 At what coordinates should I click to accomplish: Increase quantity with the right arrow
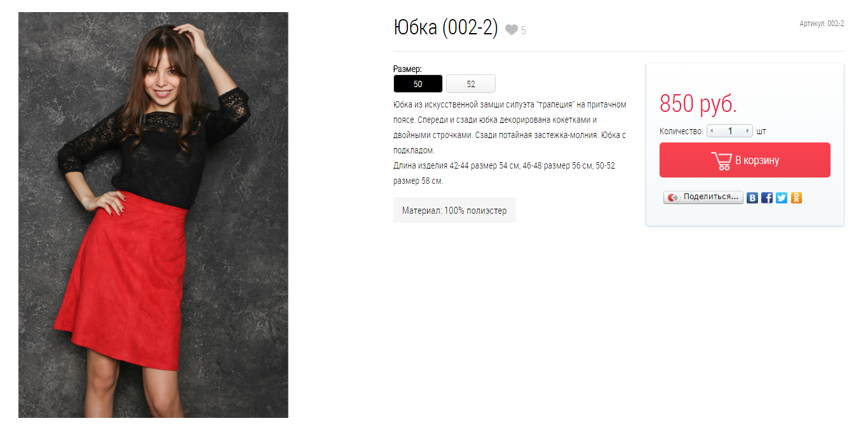pyautogui.click(x=748, y=131)
